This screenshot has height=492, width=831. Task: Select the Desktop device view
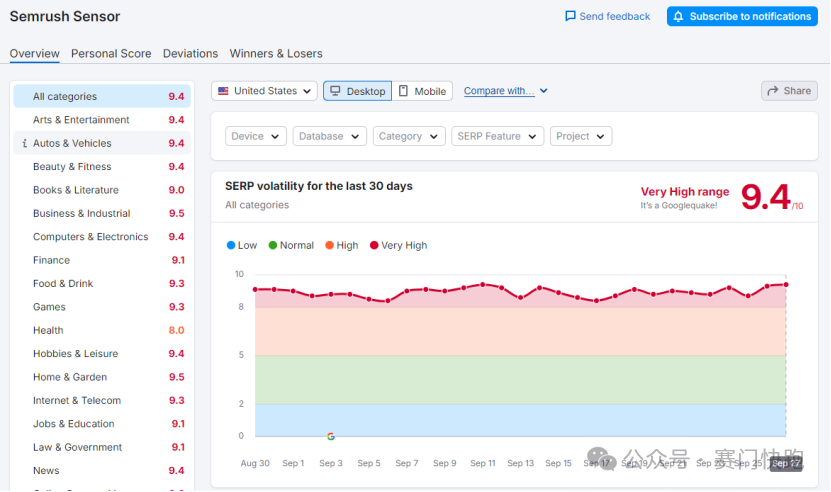pos(357,91)
